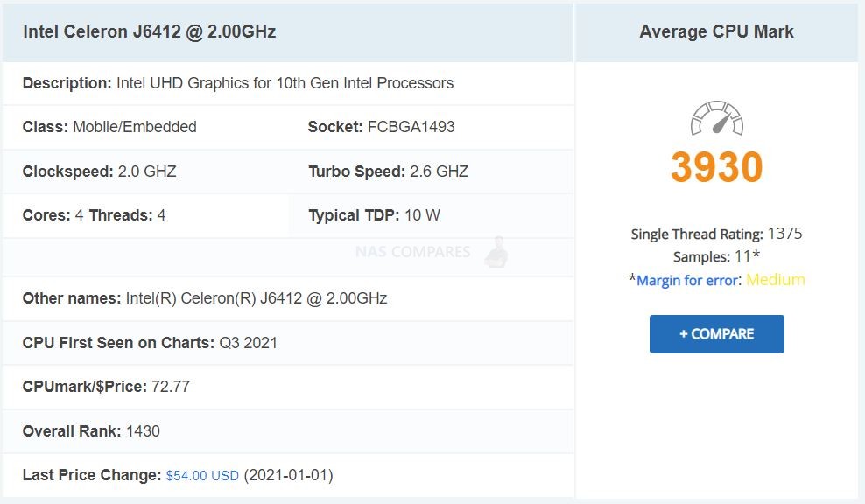This screenshot has width=865, height=504.
Task: Click the NAS Compares watermark figure icon
Action: (496, 252)
